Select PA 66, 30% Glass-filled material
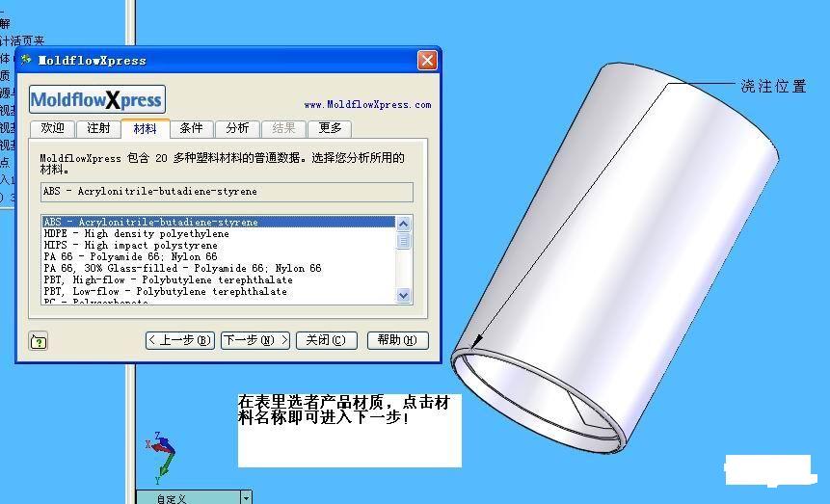Screen dimensions: 830x504 point(219,269)
